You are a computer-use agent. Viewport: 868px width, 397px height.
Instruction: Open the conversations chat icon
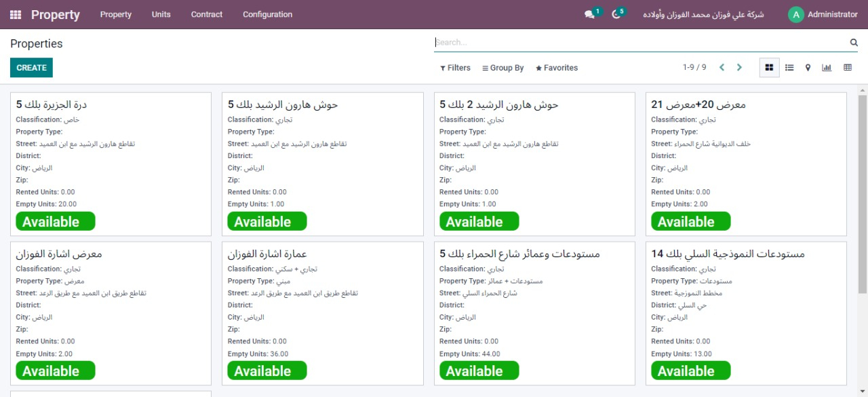tap(589, 14)
